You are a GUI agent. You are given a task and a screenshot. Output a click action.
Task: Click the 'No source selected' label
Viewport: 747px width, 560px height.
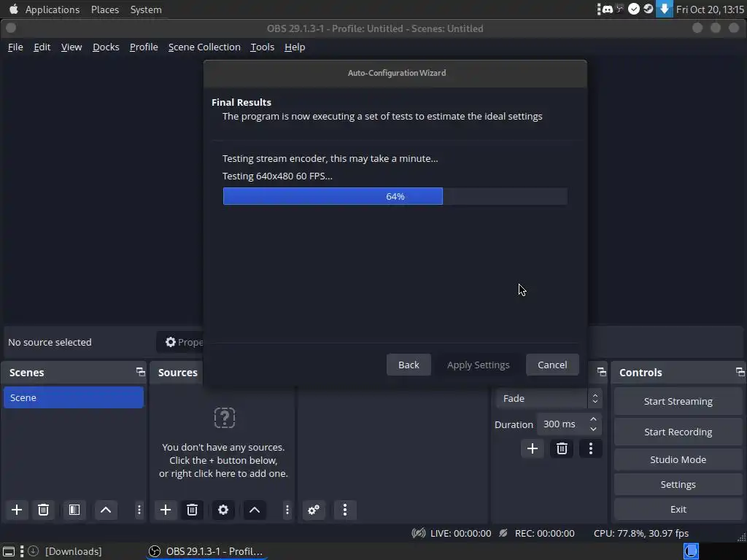click(x=50, y=343)
